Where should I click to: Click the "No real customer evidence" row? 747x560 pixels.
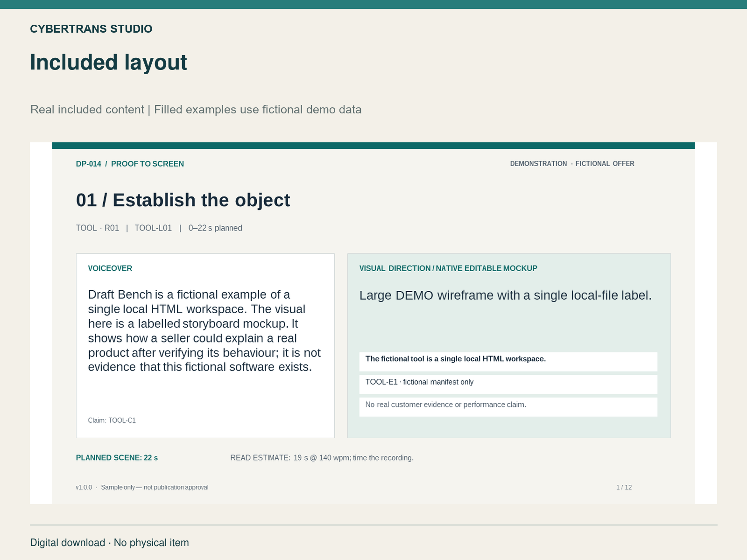[508, 407]
